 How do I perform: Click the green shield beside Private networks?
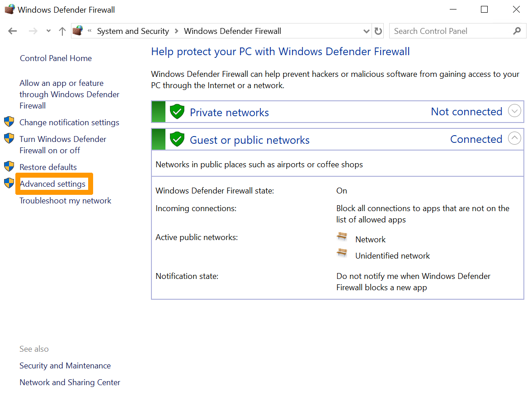(177, 111)
